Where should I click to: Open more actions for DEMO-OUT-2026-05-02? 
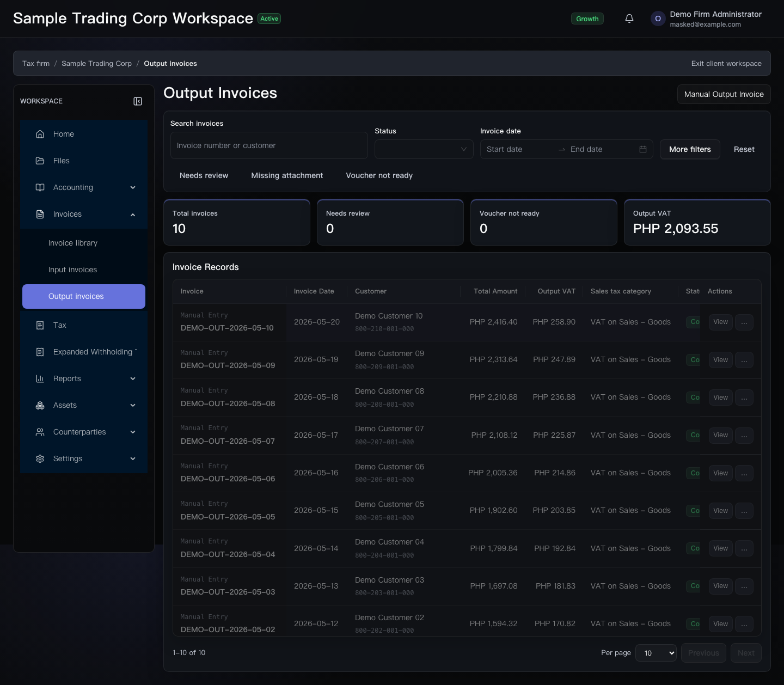[744, 624]
